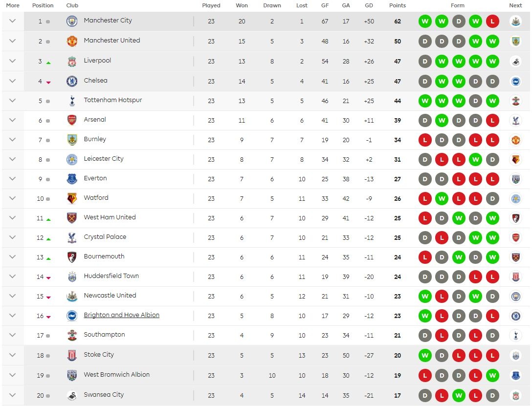Click the Points column header

coord(398,5)
